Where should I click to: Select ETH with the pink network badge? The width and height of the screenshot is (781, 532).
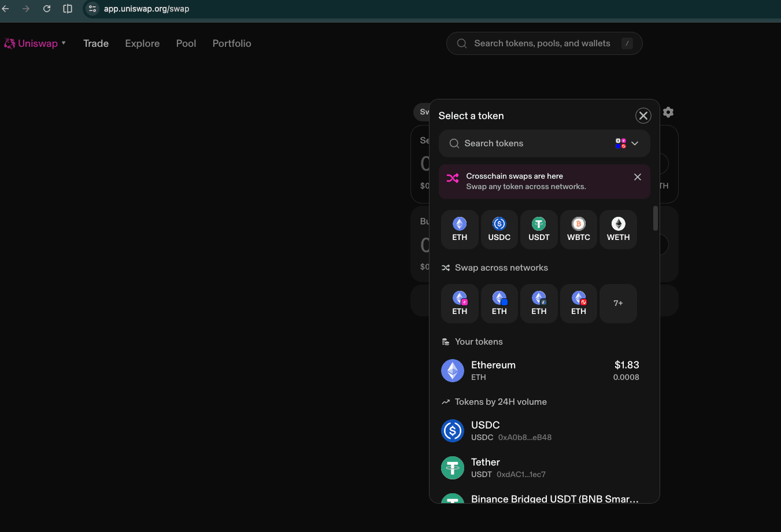coord(460,304)
